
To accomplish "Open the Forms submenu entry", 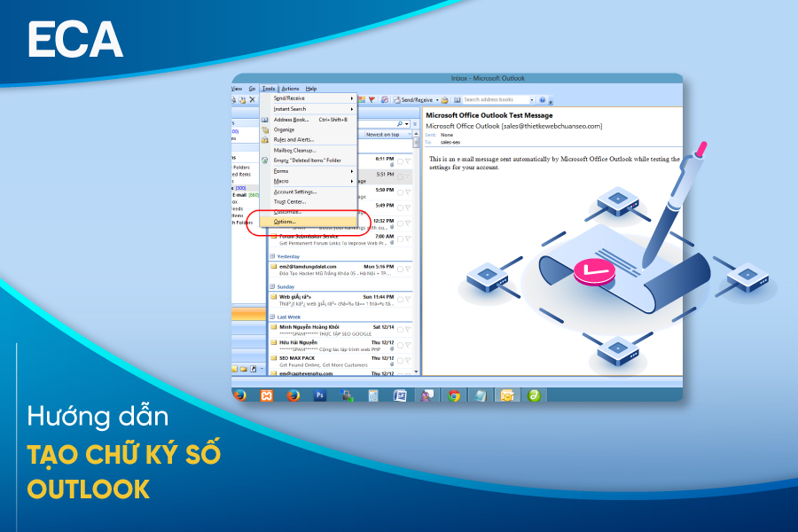I will [x=309, y=171].
